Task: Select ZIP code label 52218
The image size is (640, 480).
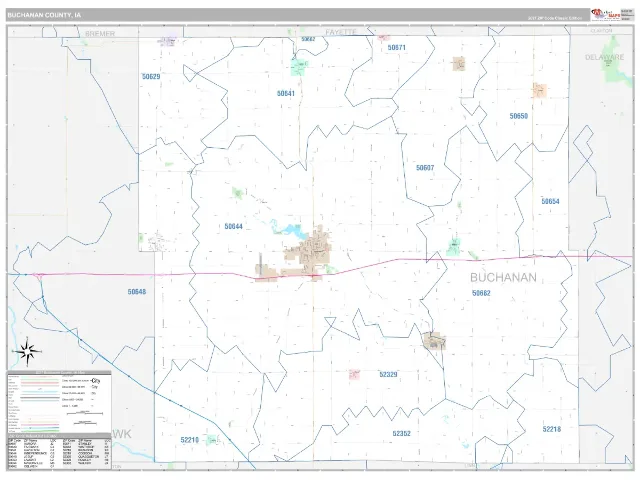Action: tap(552, 429)
